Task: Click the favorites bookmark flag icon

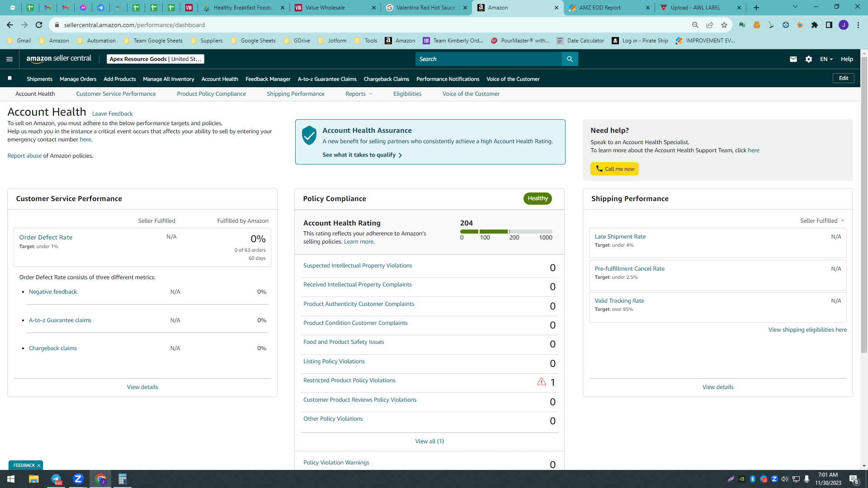Action: [x=10, y=79]
